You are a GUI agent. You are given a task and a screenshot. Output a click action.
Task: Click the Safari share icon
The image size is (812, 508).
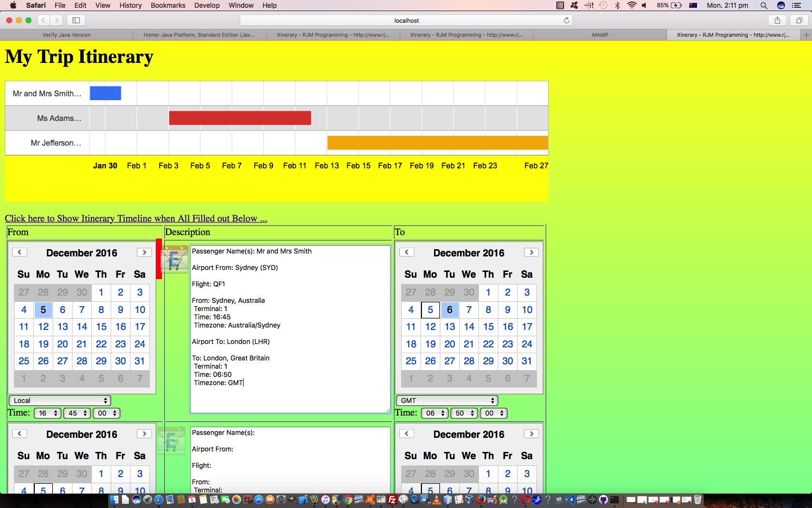[x=777, y=20]
